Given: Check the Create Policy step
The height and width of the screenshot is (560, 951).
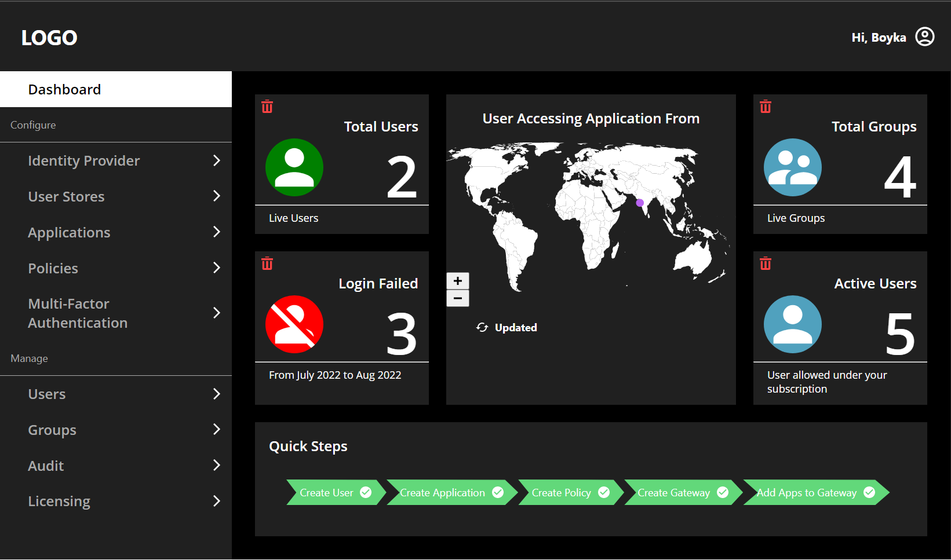Looking at the screenshot, I should pyautogui.click(x=604, y=492).
